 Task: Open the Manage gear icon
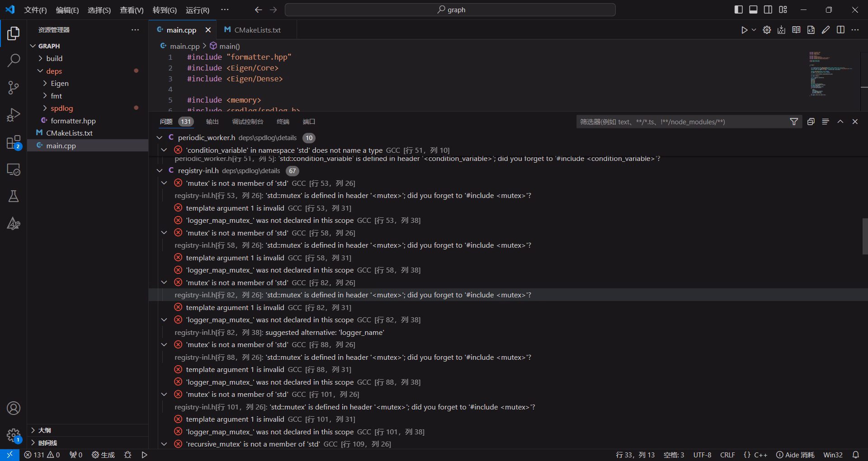pyautogui.click(x=14, y=435)
